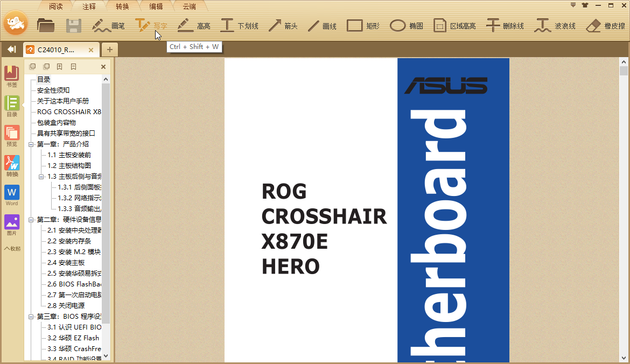Switch to the 阅读 tab
This screenshot has height=364, width=630.
56,6
